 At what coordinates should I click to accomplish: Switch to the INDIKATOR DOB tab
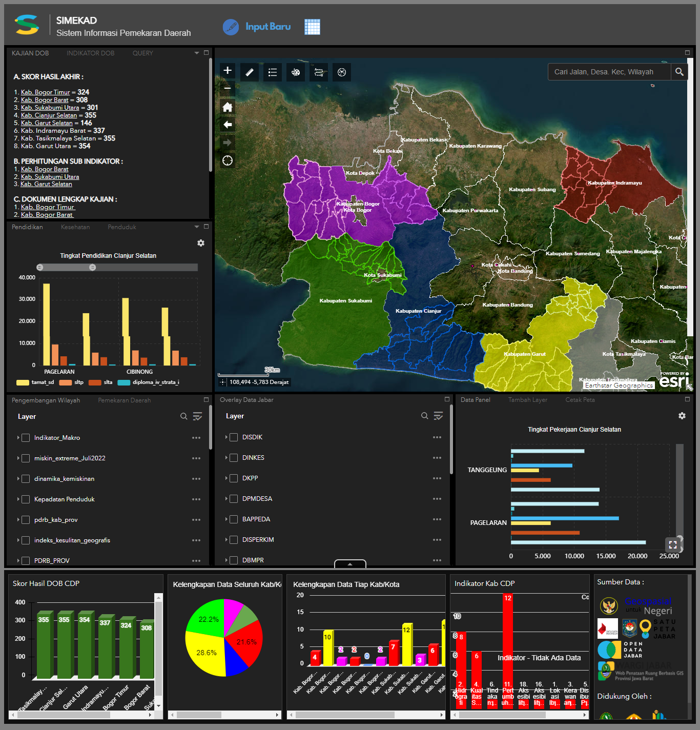click(x=90, y=53)
